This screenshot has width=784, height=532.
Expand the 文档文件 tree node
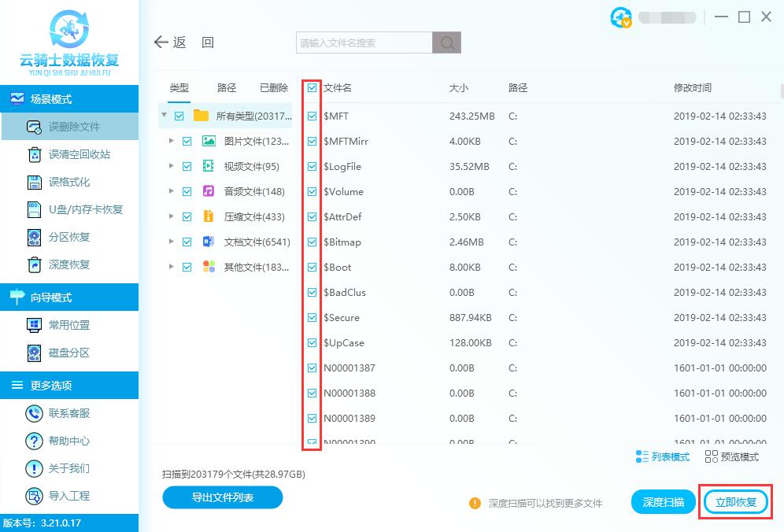click(171, 241)
